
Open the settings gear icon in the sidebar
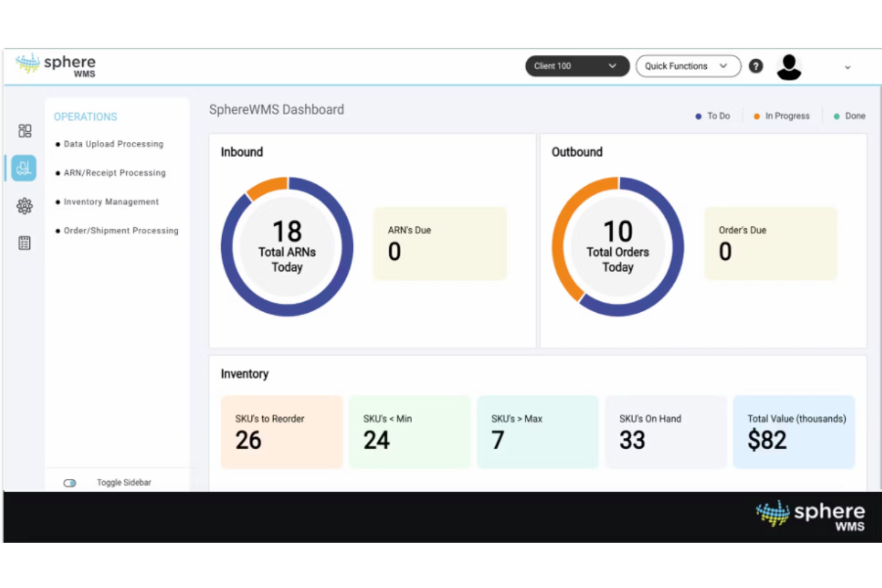tap(24, 206)
